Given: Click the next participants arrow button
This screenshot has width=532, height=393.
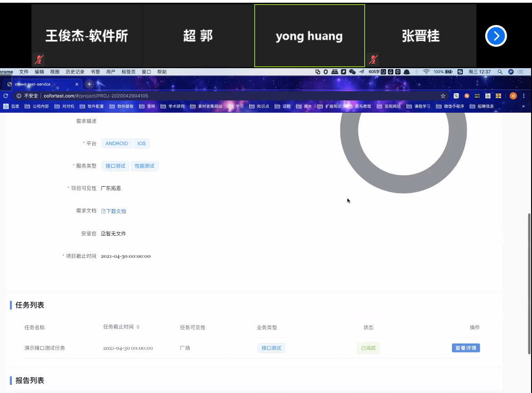Looking at the screenshot, I should tap(496, 36).
